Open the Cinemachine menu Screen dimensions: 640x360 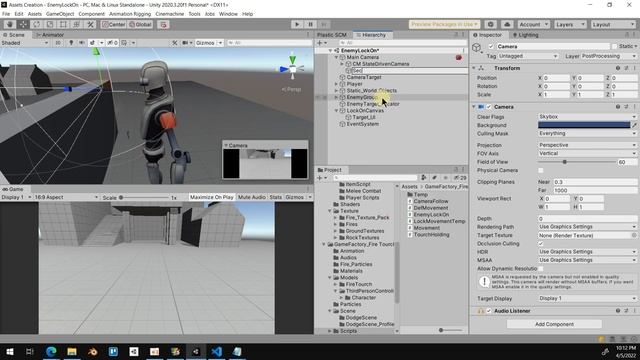point(169,14)
